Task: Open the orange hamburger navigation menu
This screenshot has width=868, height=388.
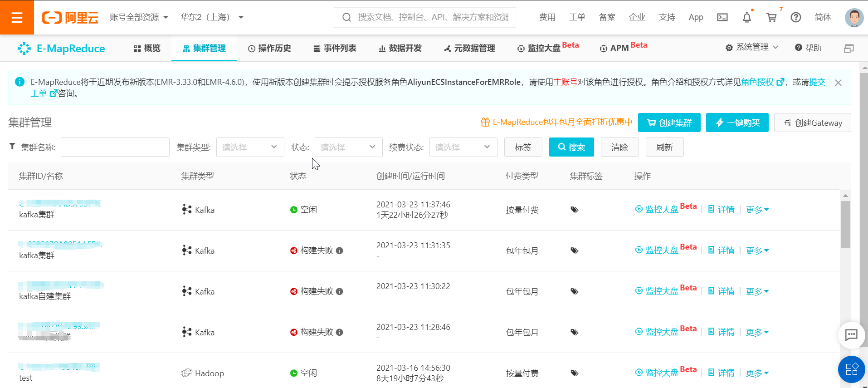Action: click(x=17, y=17)
